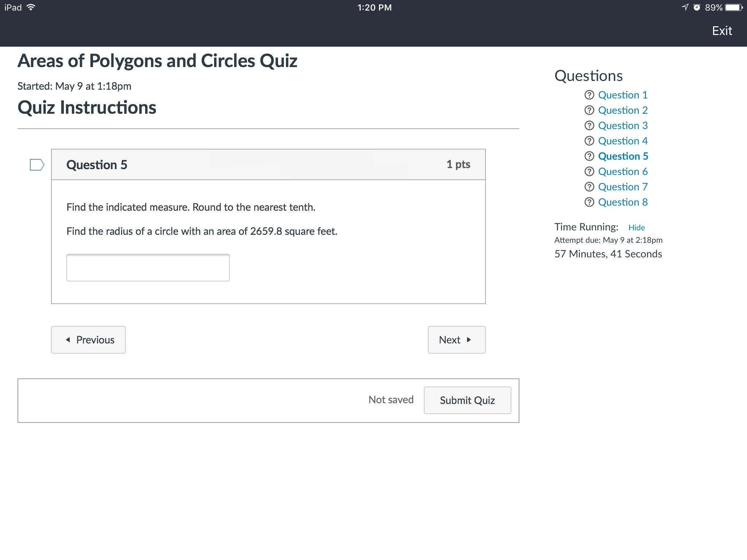The image size is (747, 560).
Task: Tap the Wi-Fi icon in the status bar
Action: [31, 7]
